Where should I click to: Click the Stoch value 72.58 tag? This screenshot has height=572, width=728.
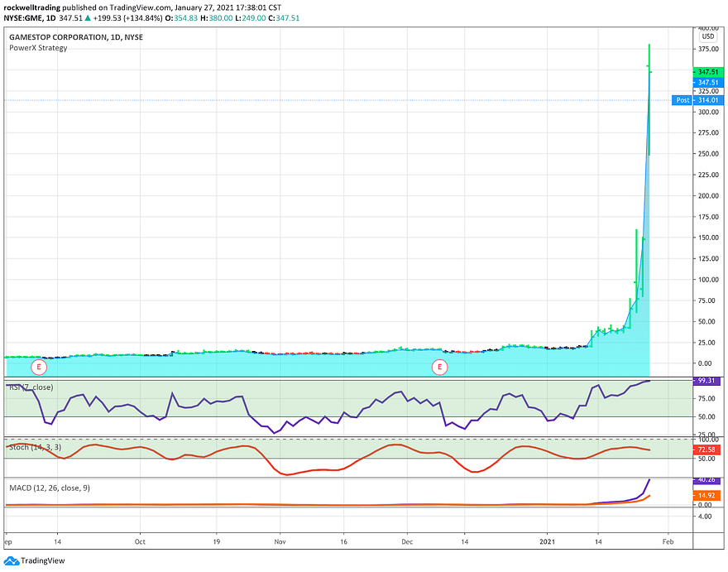(706, 449)
